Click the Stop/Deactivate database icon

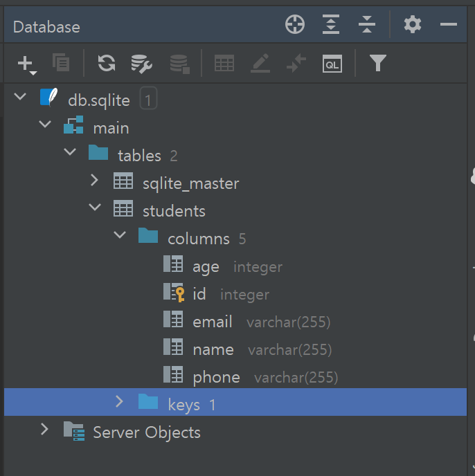point(179,64)
